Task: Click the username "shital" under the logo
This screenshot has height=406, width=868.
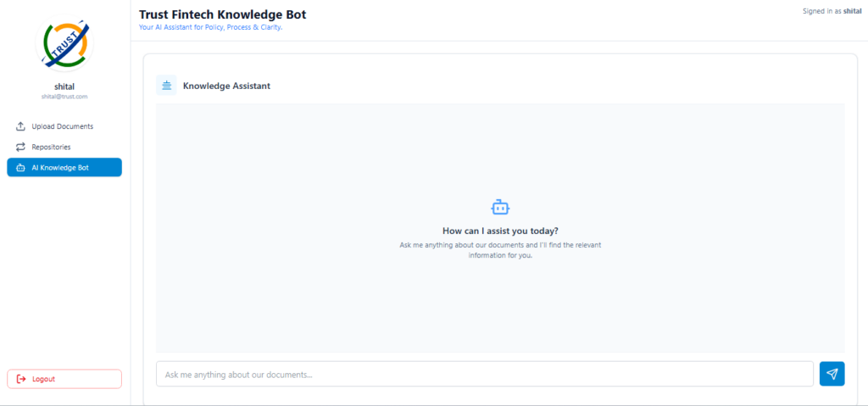Action: pyautogui.click(x=64, y=86)
